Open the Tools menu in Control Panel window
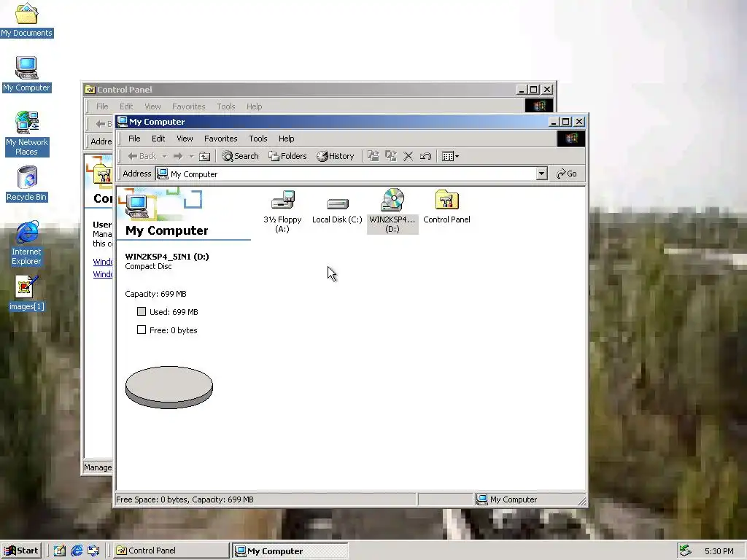Screen dimensions: 747x560 pyautogui.click(x=226, y=106)
